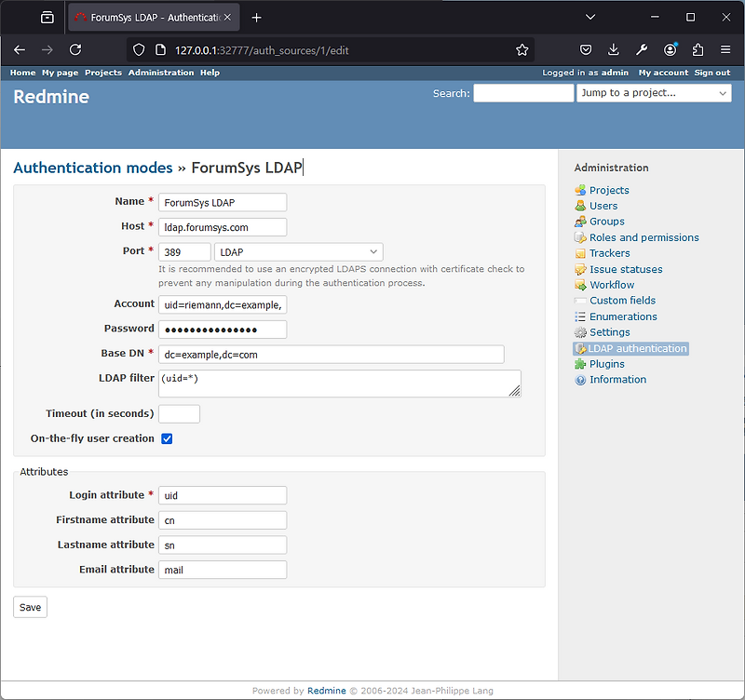Toggle the On-the-fly user creation checkbox
The width and height of the screenshot is (745, 700).
coord(167,438)
